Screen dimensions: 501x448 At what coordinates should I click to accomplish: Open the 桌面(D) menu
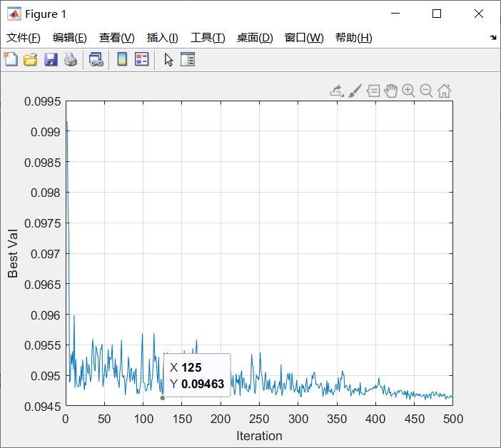pyautogui.click(x=255, y=38)
